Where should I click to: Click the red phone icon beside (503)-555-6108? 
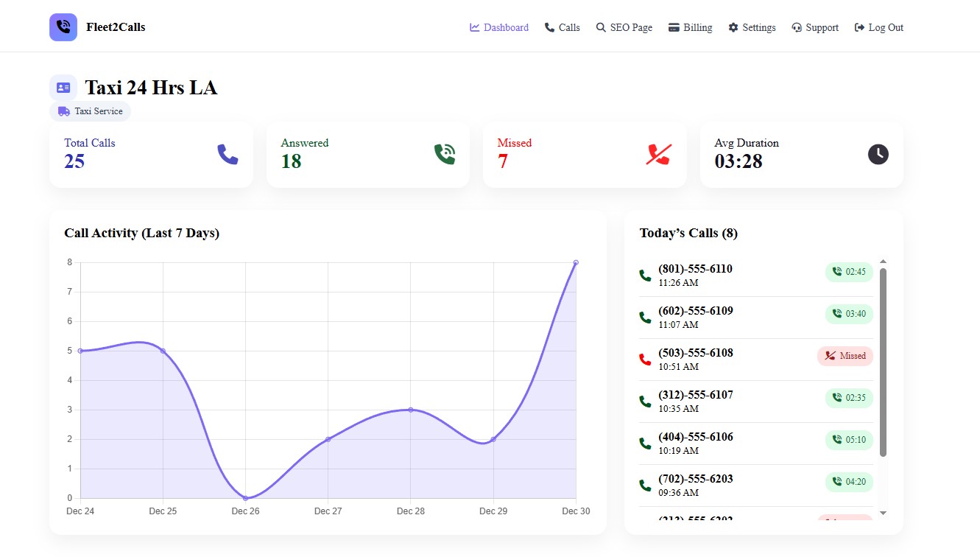tap(644, 359)
